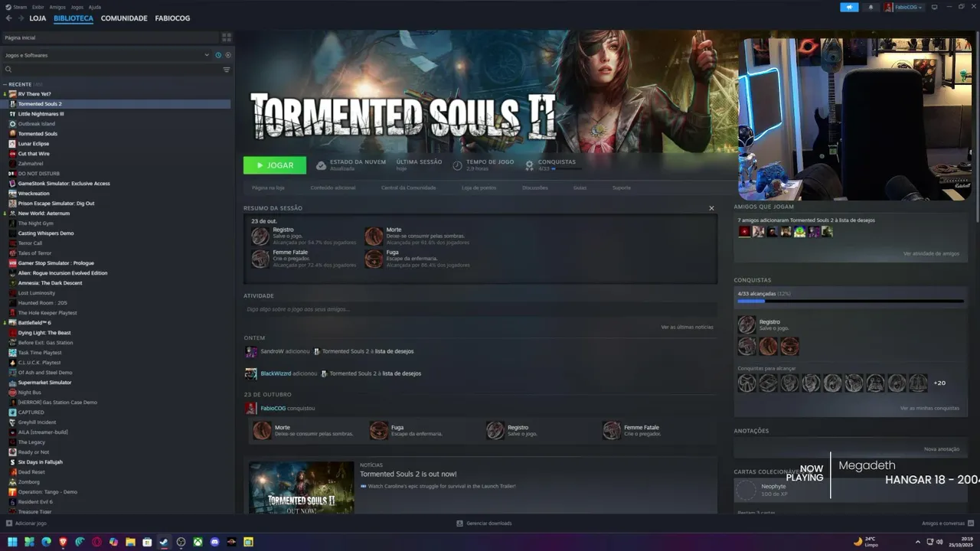Toggle sort by recent activity clock icon

[218, 55]
